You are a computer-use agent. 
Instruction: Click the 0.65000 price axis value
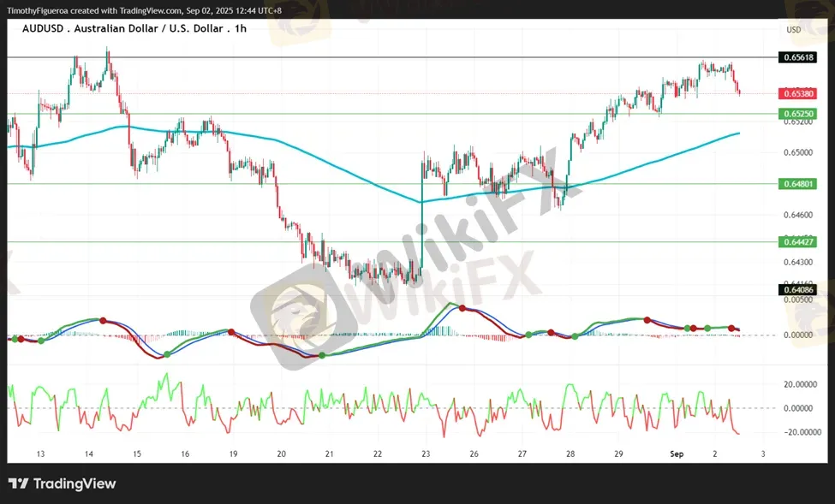798,152
